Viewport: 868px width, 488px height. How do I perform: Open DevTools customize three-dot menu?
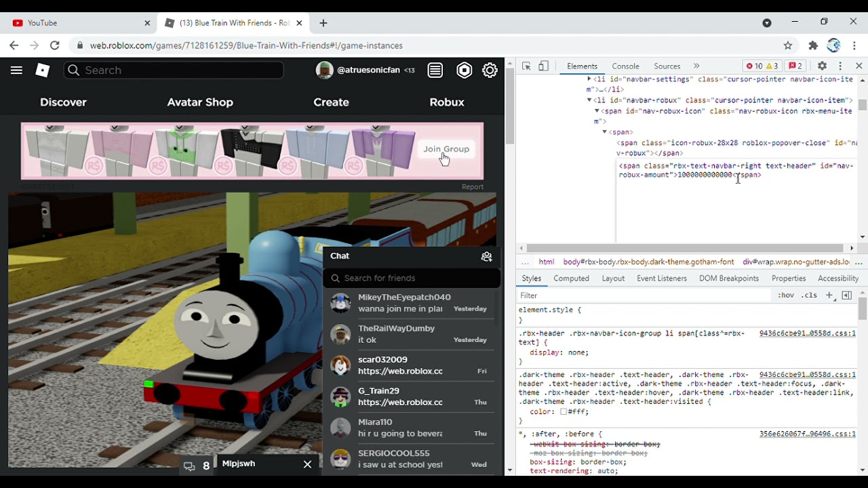(840, 66)
